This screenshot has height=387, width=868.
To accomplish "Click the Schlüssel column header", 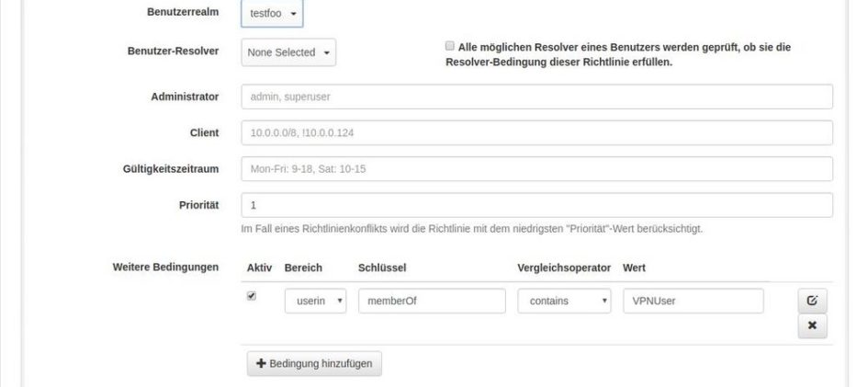I will 382,267.
